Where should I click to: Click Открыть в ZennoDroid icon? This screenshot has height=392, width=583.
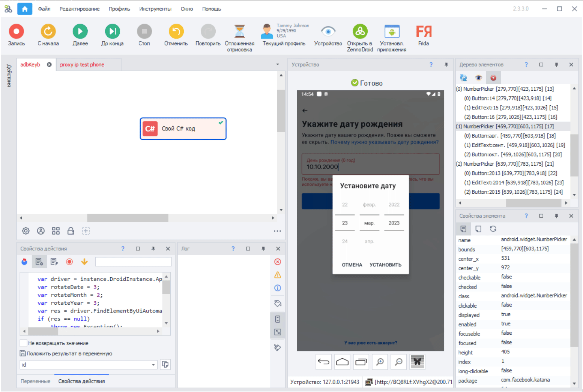[360, 31]
